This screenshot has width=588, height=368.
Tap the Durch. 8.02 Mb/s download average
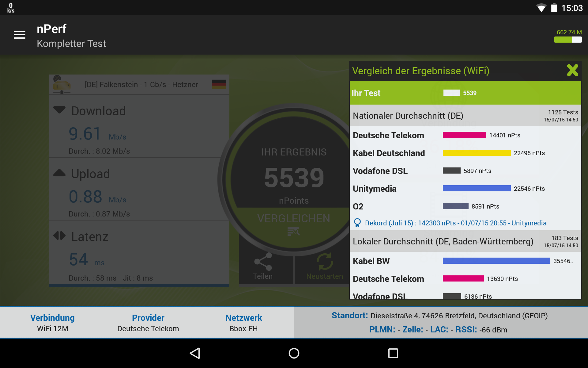point(99,151)
